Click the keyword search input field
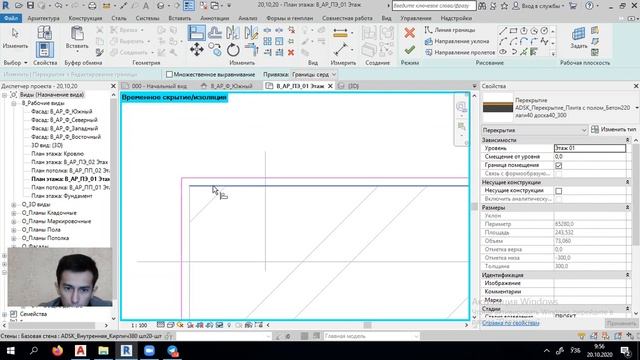 point(433,6)
